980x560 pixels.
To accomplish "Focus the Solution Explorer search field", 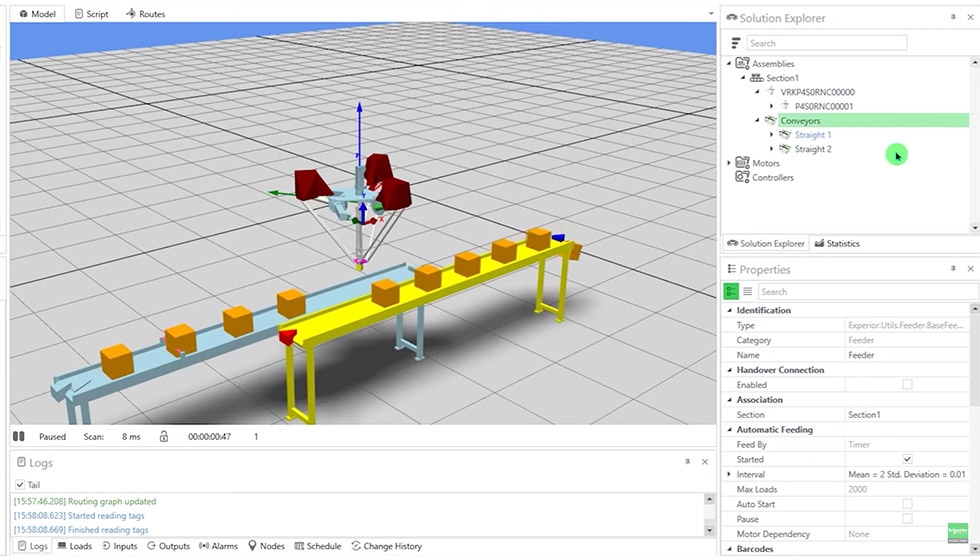I will (x=826, y=43).
